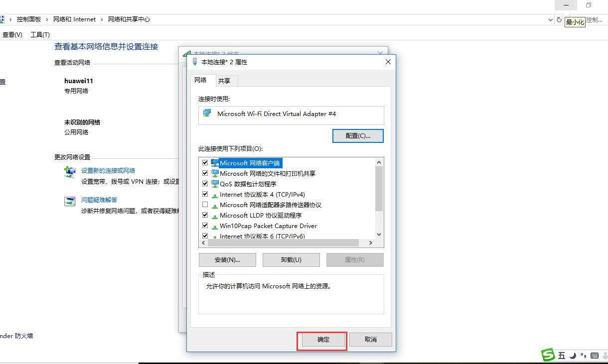Cancel with the 取消 button
608x364 pixels.
pyautogui.click(x=371, y=340)
